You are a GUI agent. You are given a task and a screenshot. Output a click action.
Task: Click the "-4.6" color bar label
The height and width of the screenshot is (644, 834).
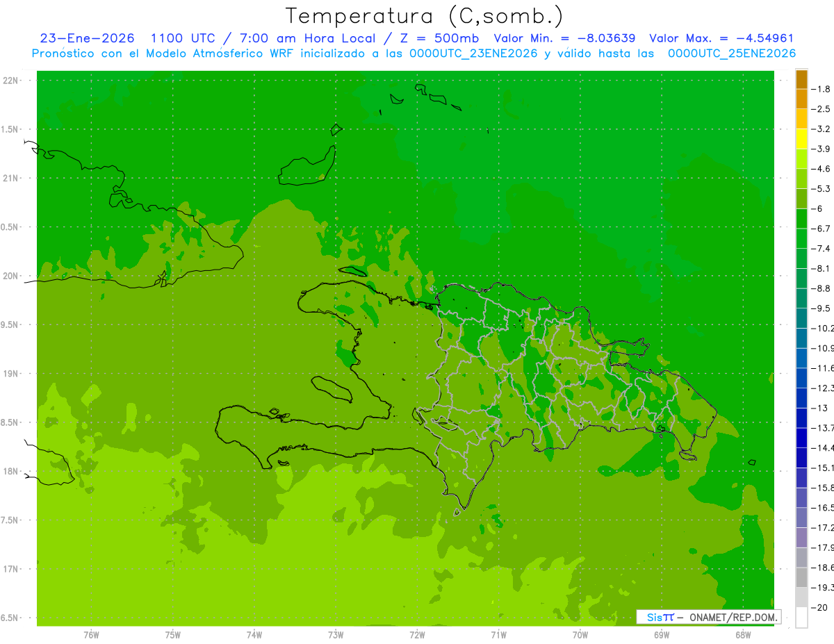point(821,169)
